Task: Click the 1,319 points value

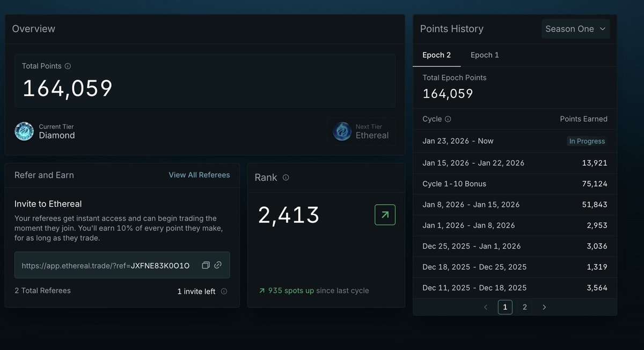Action: [597, 267]
